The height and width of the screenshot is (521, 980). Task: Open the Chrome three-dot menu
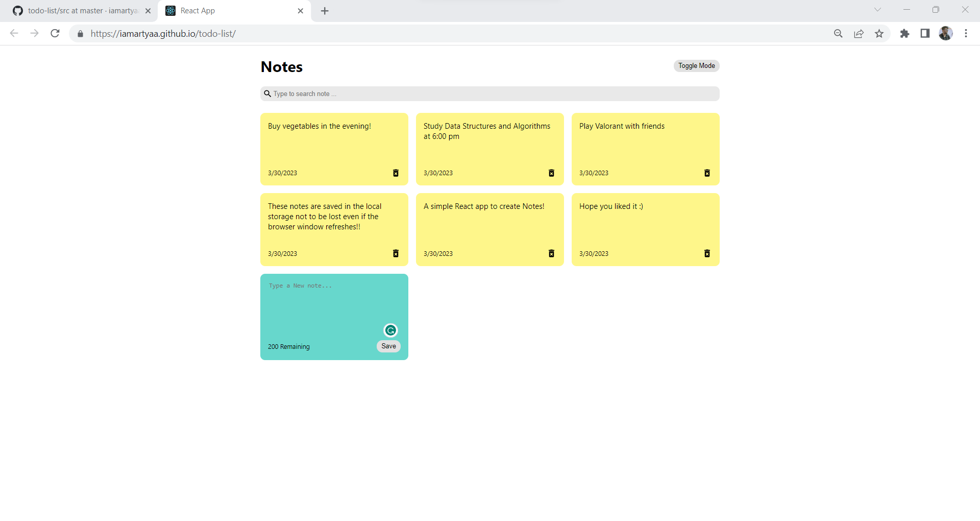(x=966, y=34)
